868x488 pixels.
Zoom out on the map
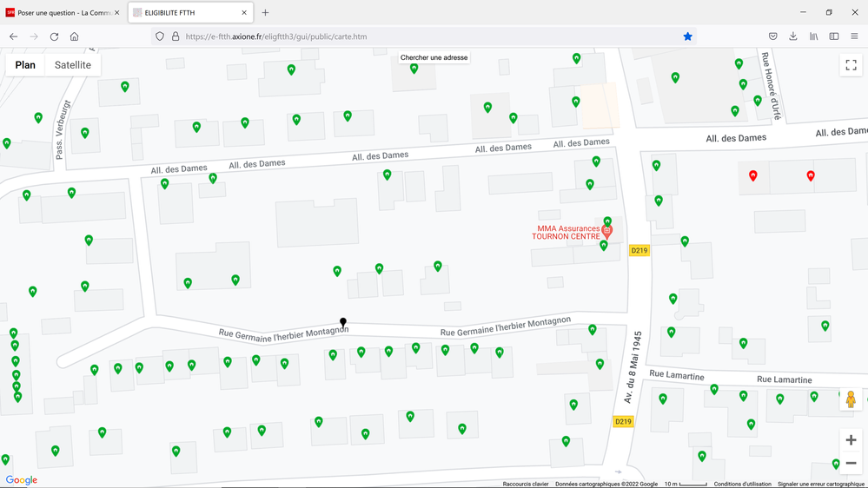[851, 464]
